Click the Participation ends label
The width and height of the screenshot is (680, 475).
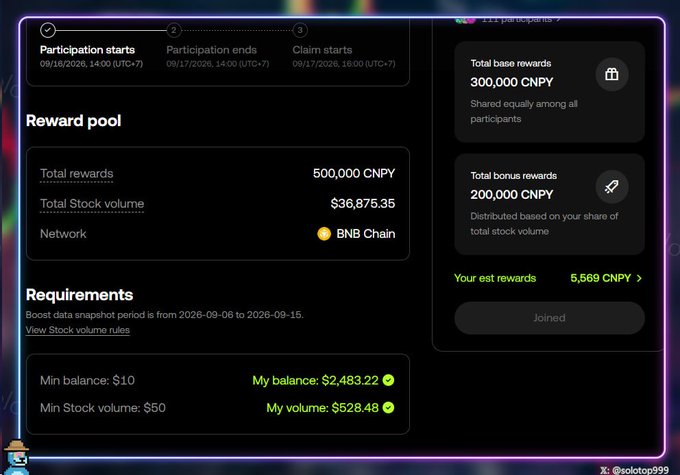tap(212, 50)
